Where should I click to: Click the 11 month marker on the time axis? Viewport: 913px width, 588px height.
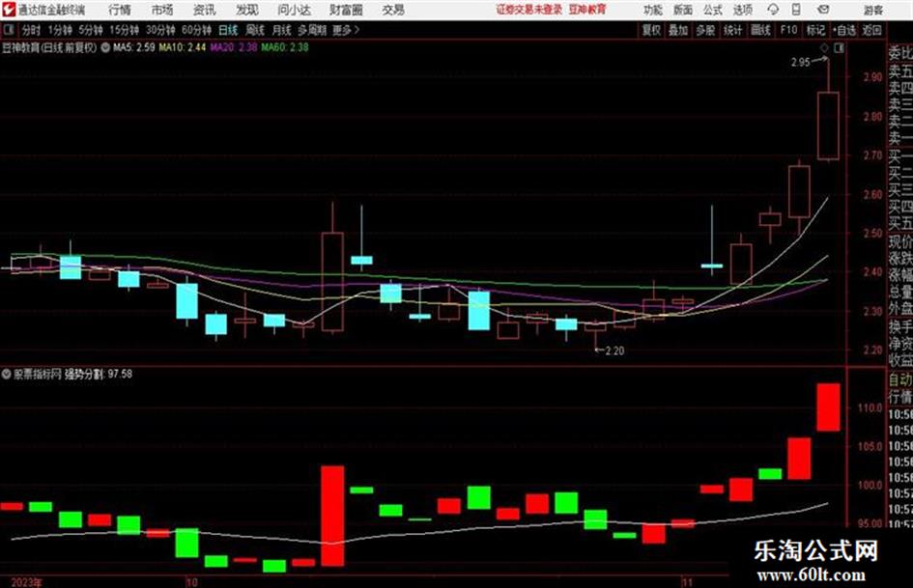pos(688,581)
